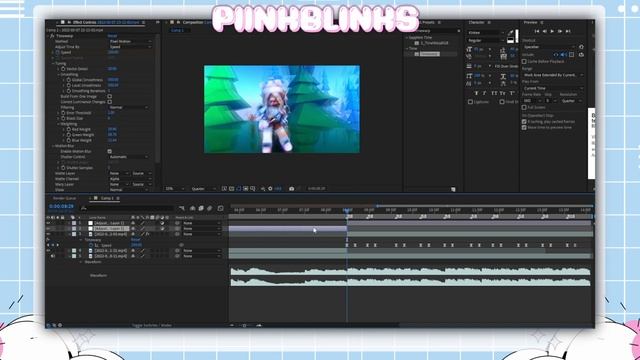Click the Timewarp Reset link in Effect Controls
The image size is (640, 360).
[112, 36]
